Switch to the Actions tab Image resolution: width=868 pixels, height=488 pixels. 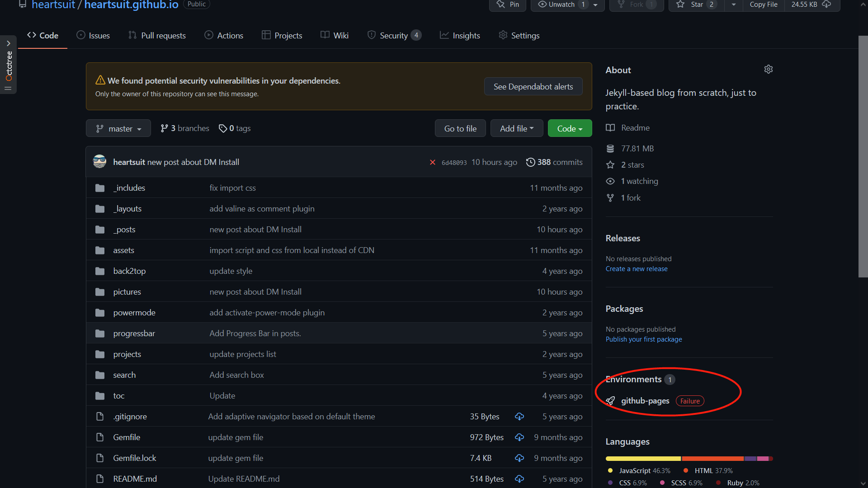[224, 35]
